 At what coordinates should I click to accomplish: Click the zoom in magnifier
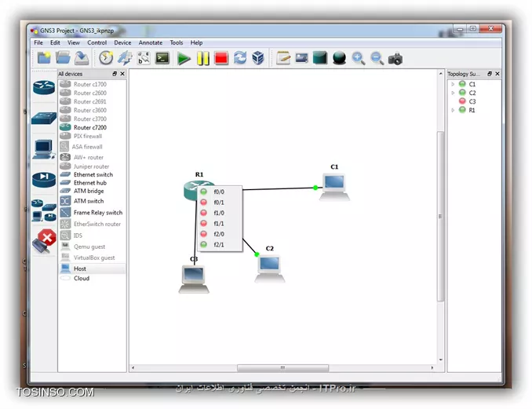(x=359, y=58)
